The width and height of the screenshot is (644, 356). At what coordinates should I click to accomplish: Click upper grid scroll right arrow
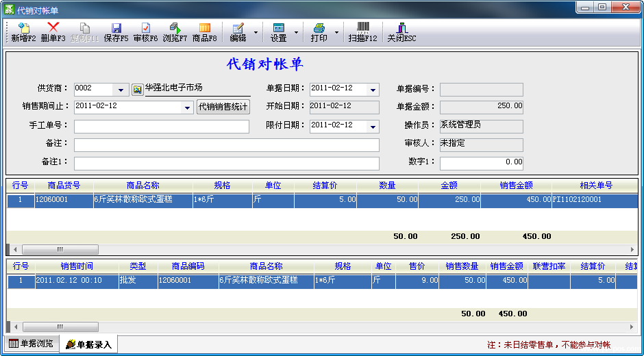coord(632,249)
